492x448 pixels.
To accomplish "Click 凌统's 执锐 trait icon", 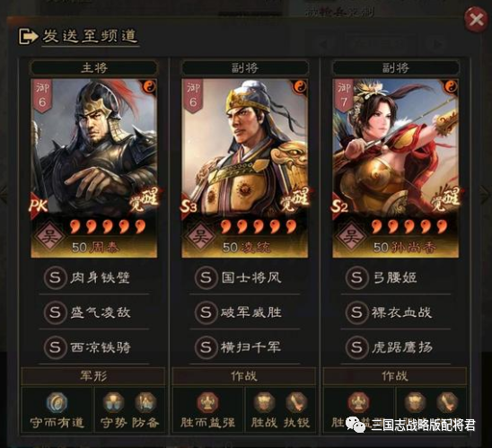I will click(x=296, y=402).
